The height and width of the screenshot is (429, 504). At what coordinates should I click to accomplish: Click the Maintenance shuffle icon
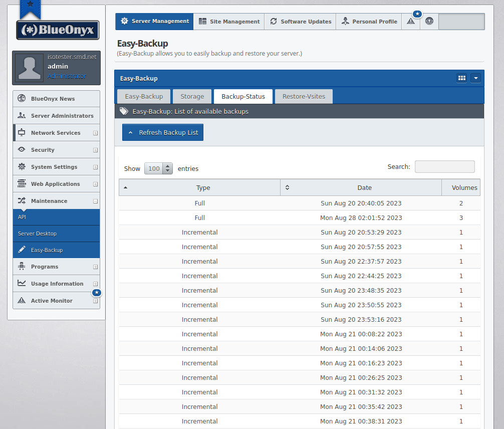click(22, 200)
